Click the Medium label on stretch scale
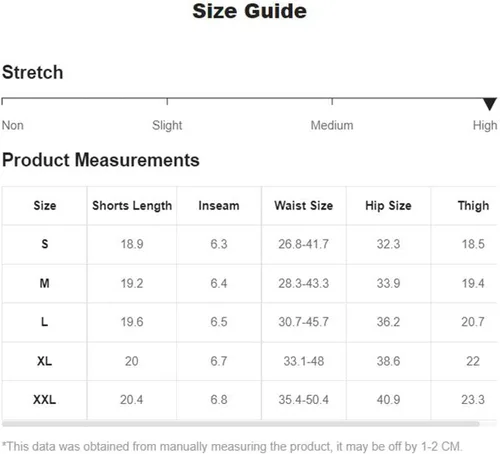Viewport: 500px width, 454px height. click(x=332, y=125)
